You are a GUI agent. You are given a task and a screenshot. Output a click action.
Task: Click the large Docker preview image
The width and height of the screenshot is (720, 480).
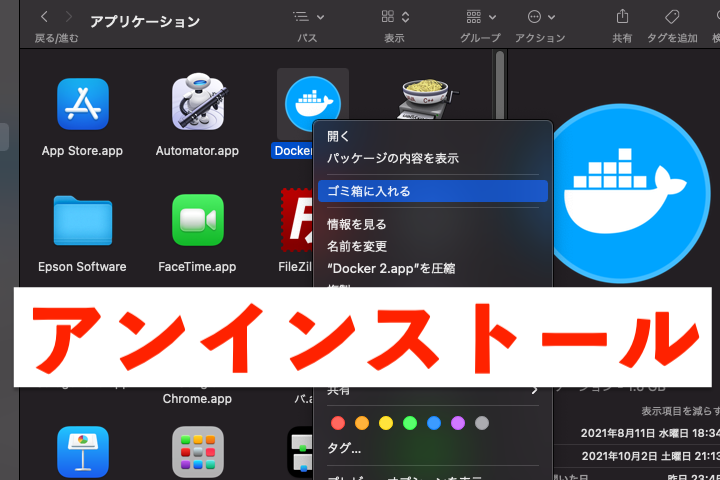tap(631, 193)
